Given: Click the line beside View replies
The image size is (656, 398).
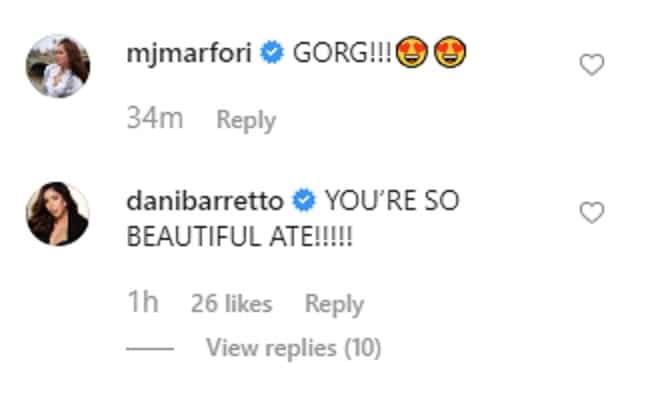Looking at the screenshot, I should point(150,349).
